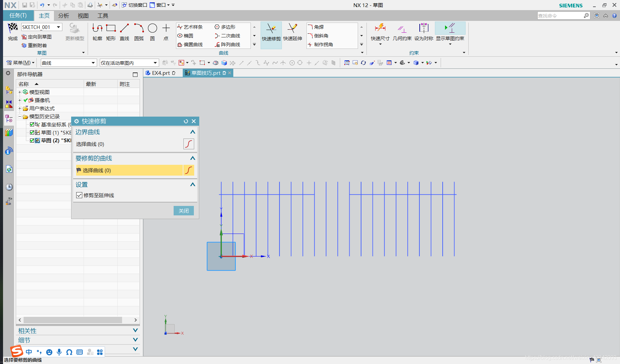Sort by Name (名称) column header
This screenshot has width=620, height=364.
pos(50,84)
